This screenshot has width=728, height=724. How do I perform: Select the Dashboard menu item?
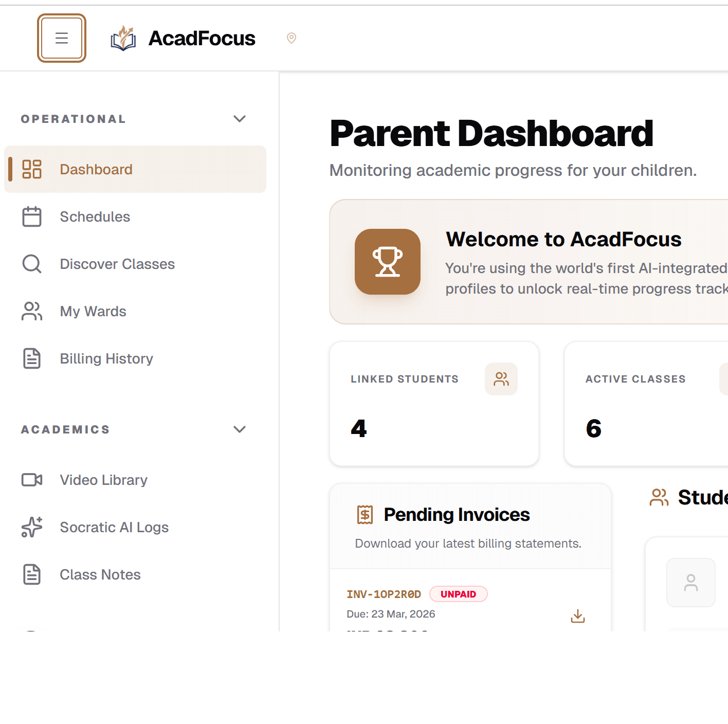(x=96, y=169)
